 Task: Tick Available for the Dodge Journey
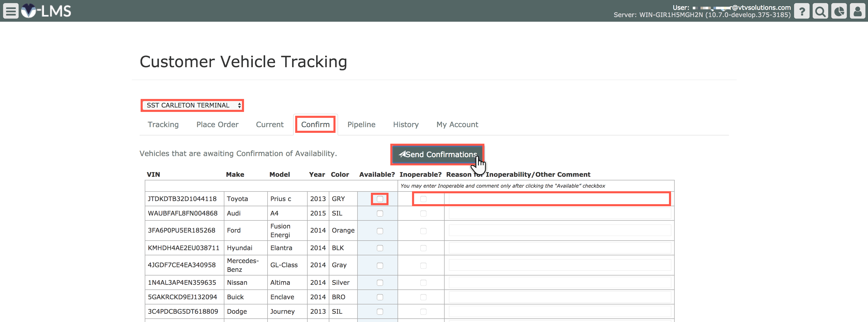point(380,312)
